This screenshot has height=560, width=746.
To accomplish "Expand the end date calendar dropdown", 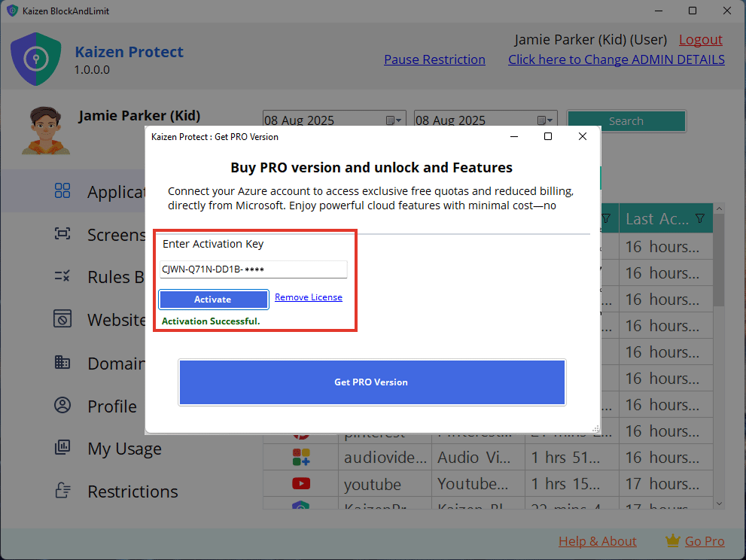I will coord(546,120).
